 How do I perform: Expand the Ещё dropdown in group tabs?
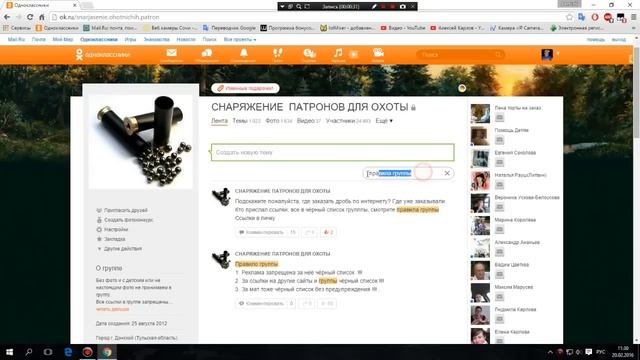pyautogui.click(x=384, y=121)
